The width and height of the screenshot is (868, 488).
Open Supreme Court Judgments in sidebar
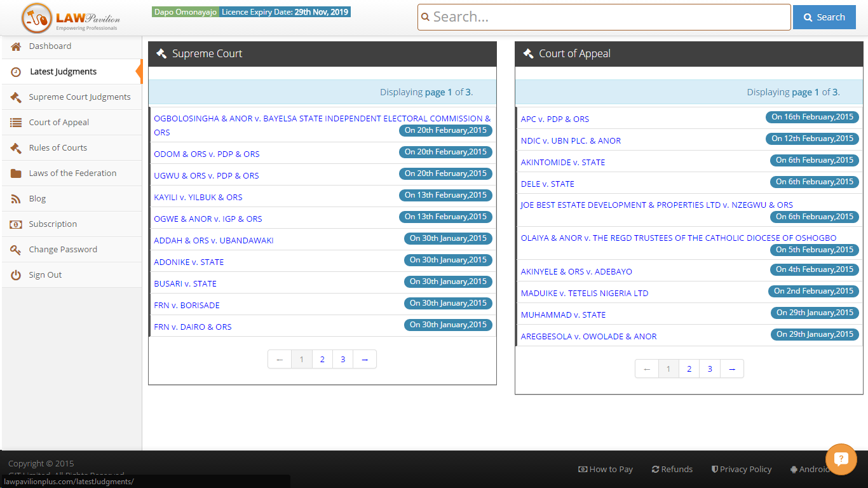[79, 97]
